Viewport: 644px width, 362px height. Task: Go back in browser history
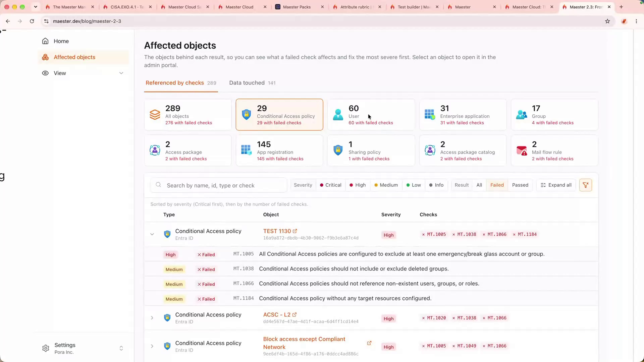coord(8,21)
